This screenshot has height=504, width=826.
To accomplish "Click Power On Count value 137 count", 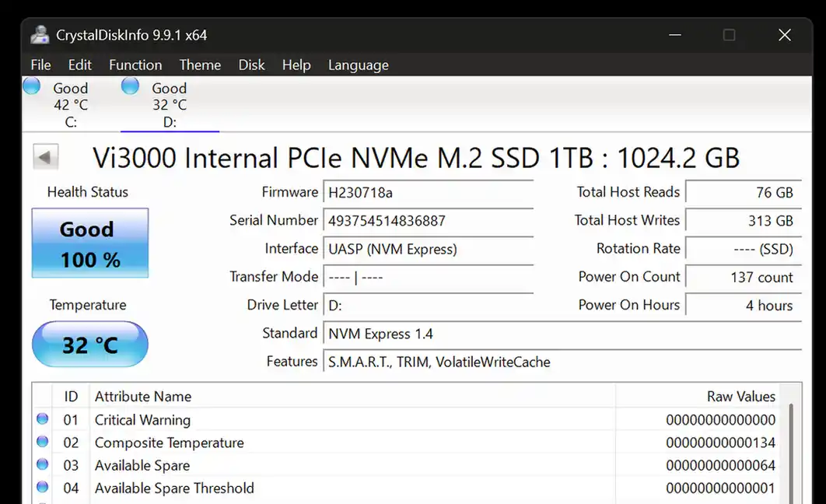I will pos(744,277).
